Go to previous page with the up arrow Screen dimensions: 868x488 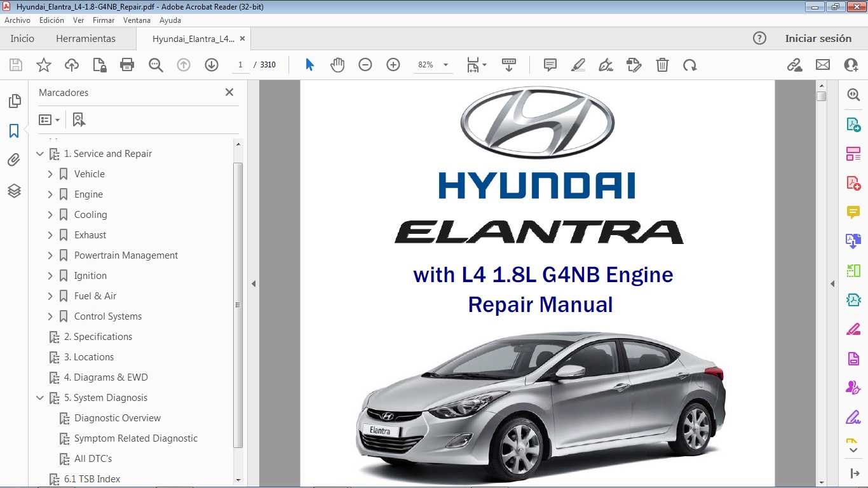184,65
